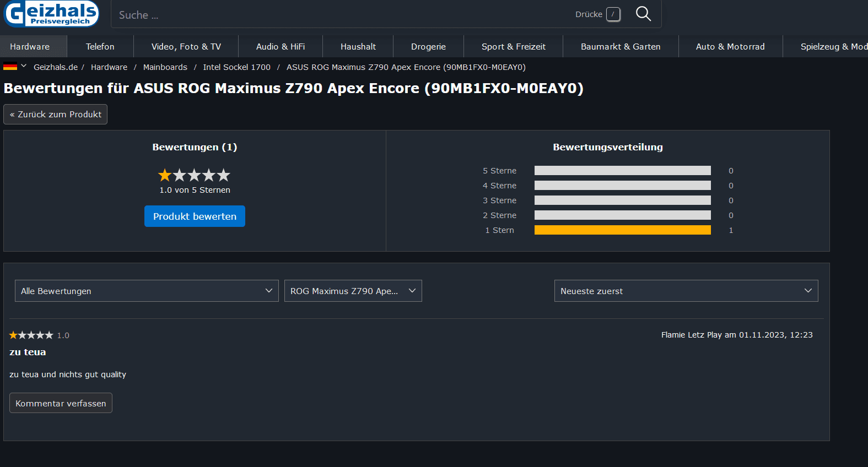Open the Baumarkt & Garten tab

[621, 47]
